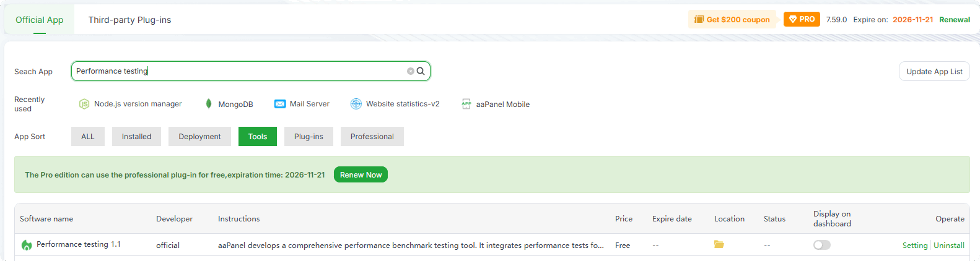Click the aaPanel Mobile icon
This screenshot has width=980, height=261.
tap(466, 104)
